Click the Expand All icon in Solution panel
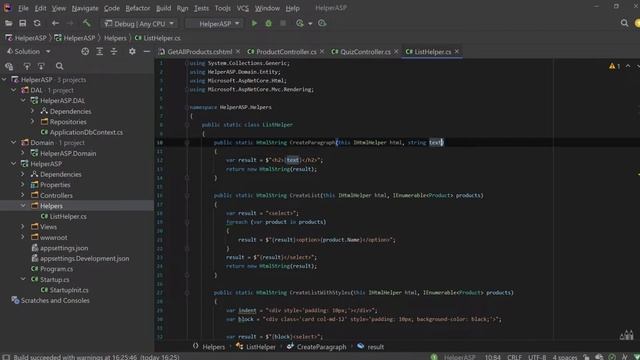The image size is (640, 360). (x=100, y=51)
